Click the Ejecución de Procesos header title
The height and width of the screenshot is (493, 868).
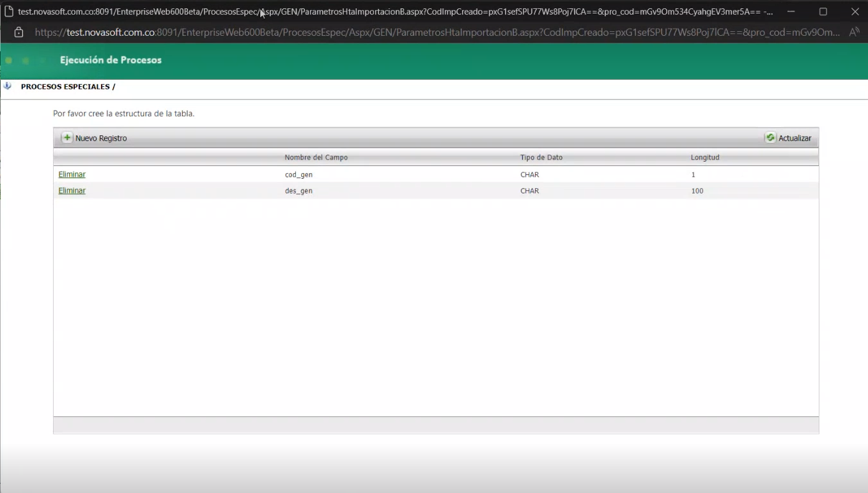click(111, 60)
